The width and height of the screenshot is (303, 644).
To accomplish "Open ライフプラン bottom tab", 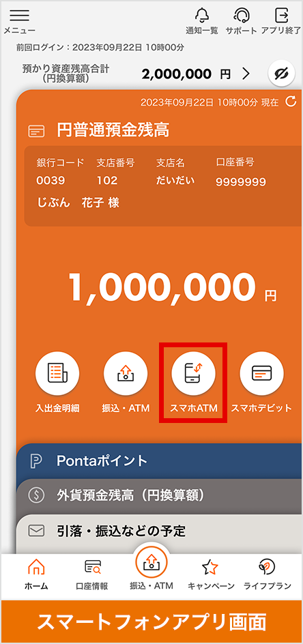I will pyautogui.click(x=268, y=575).
